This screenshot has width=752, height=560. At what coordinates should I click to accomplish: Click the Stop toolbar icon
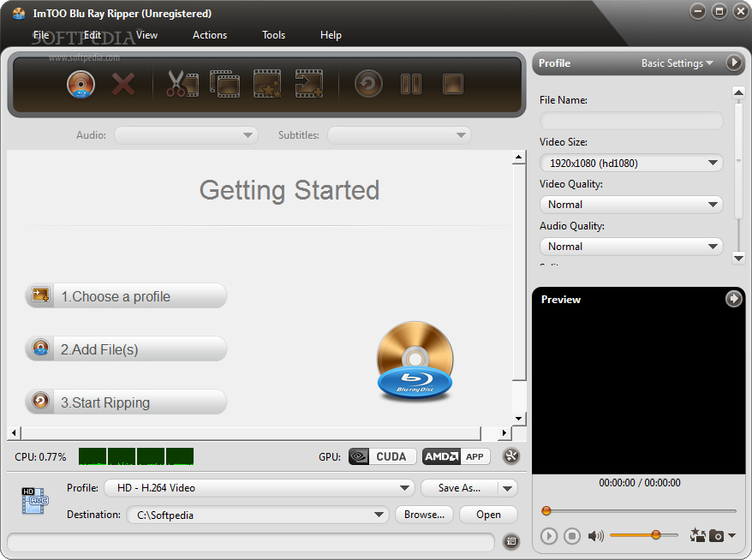(453, 85)
